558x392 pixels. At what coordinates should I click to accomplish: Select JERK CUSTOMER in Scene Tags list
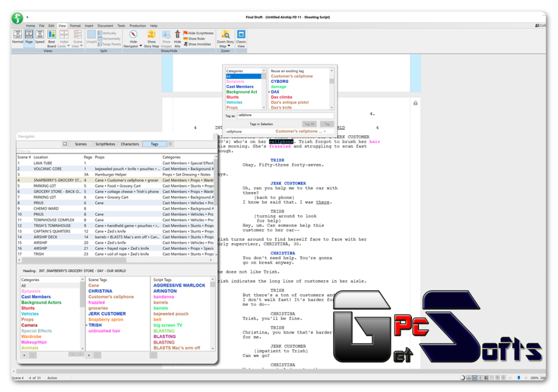107,314
